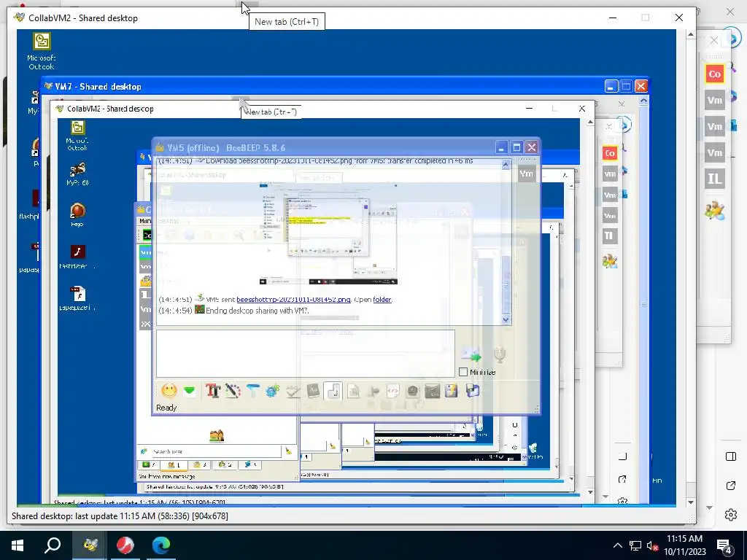This screenshot has width=747, height=560.
Task: Click the yellow notepad lightning icon
Action: [x=451, y=391]
